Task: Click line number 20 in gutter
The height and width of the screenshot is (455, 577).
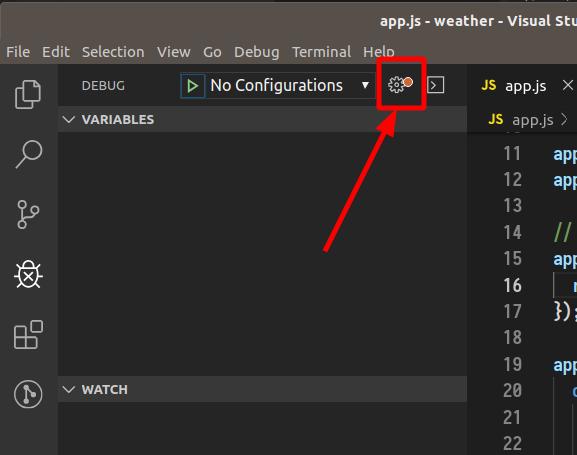Action: pos(512,391)
